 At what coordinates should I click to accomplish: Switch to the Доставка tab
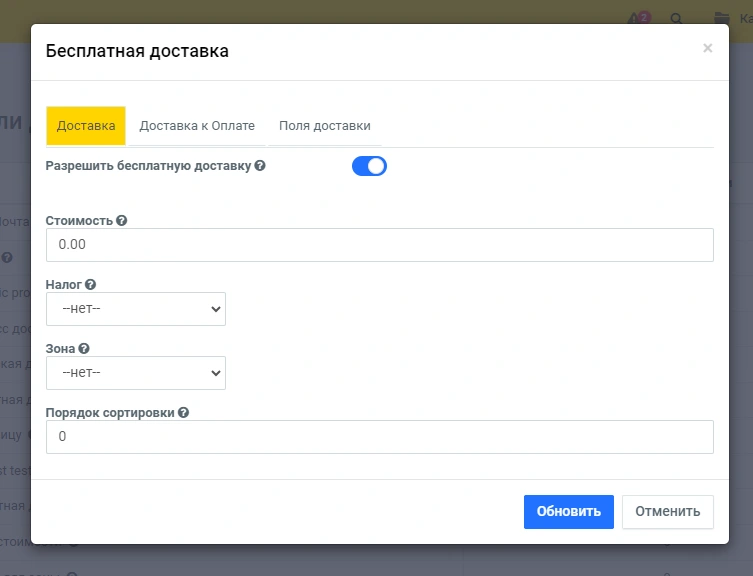[x=86, y=126]
